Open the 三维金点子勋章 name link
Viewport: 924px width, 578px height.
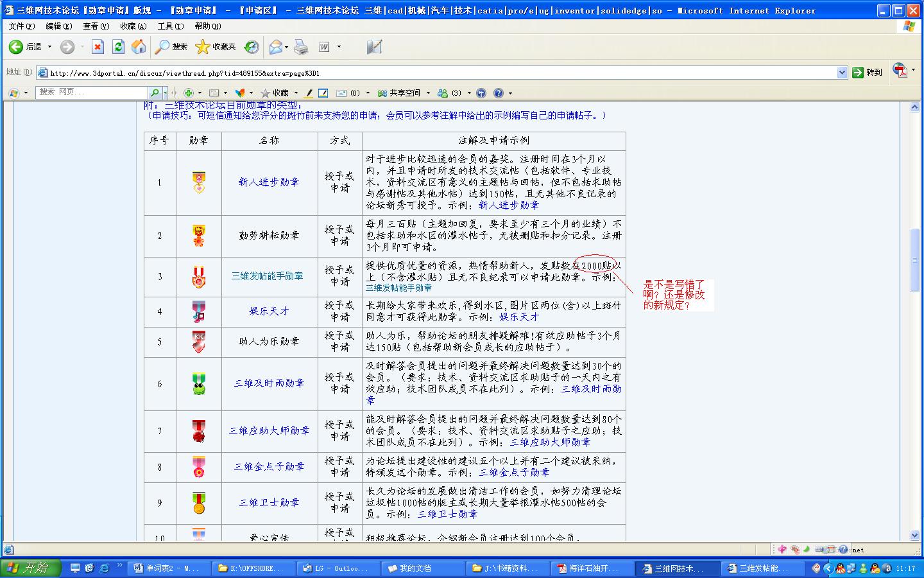(269, 467)
